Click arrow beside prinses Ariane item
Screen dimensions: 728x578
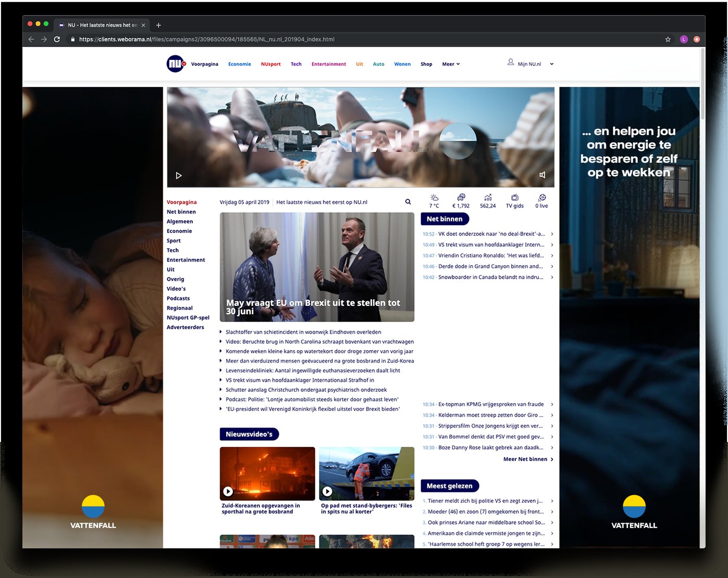click(x=552, y=522)
